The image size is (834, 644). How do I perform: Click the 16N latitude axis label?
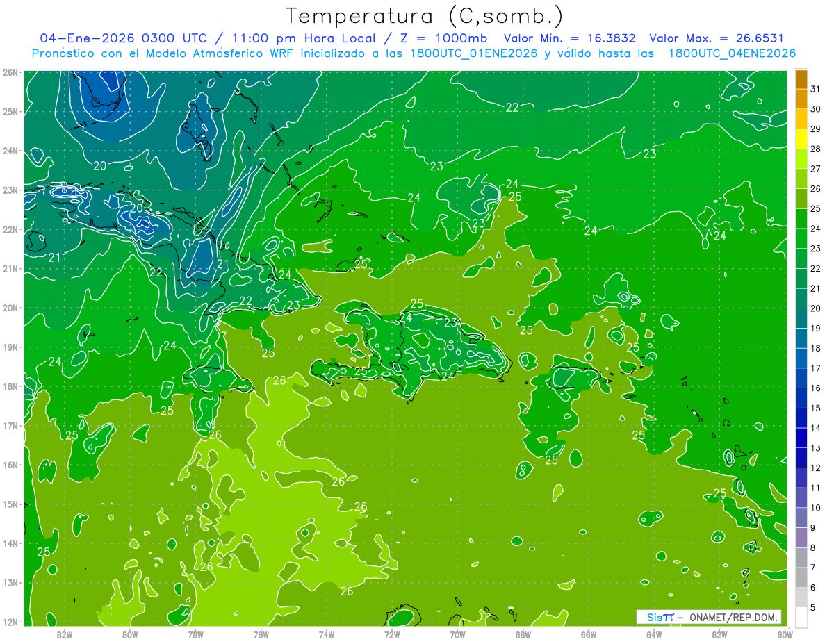coord(10,465)
